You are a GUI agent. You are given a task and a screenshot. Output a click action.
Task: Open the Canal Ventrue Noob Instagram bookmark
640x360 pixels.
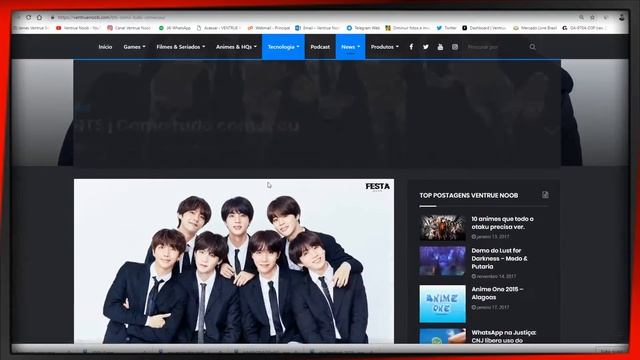tap(129, 28)
